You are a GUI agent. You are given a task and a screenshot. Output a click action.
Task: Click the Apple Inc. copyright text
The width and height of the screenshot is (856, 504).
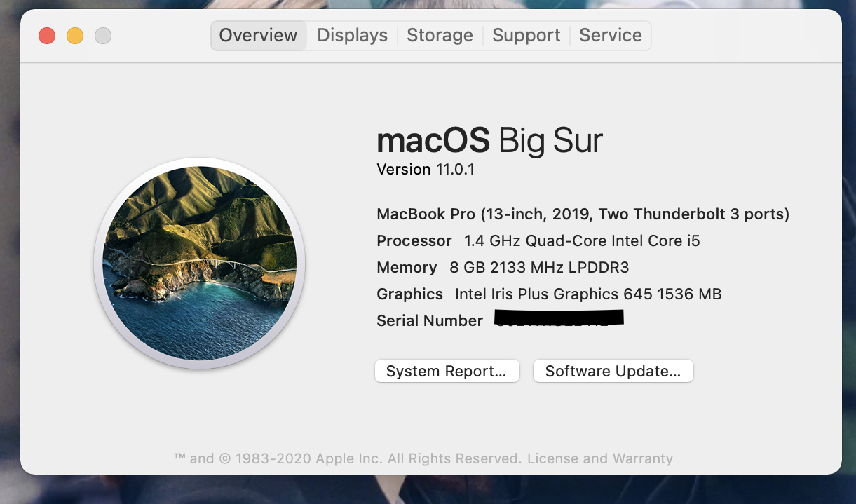point(348,458)
